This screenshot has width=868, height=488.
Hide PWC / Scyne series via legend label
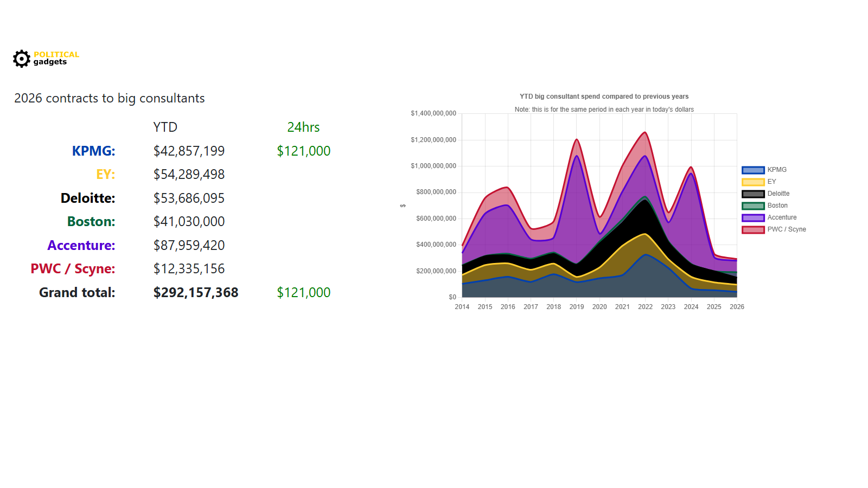coord(787,229)
